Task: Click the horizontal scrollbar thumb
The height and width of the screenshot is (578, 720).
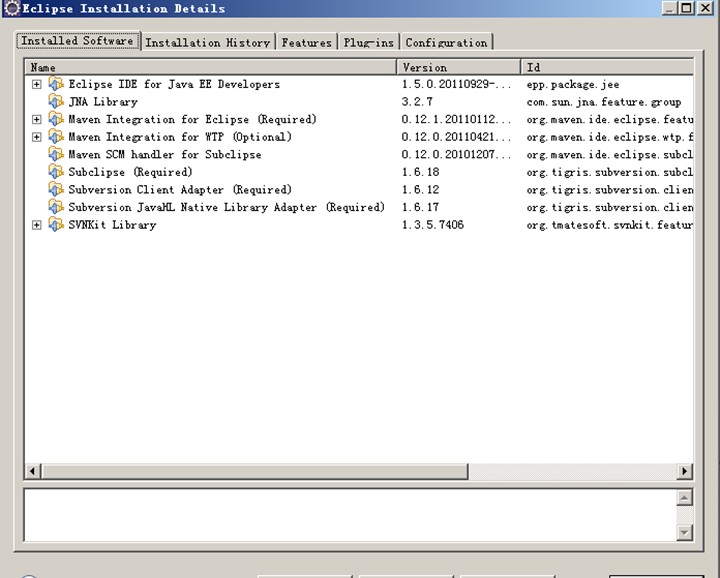Action: pos(254,471)
